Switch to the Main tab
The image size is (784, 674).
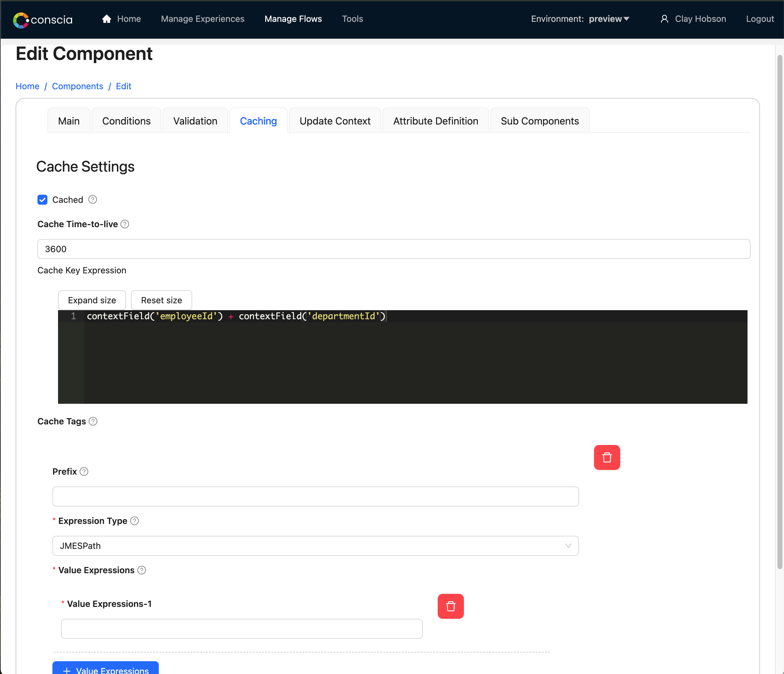(69, 121)
